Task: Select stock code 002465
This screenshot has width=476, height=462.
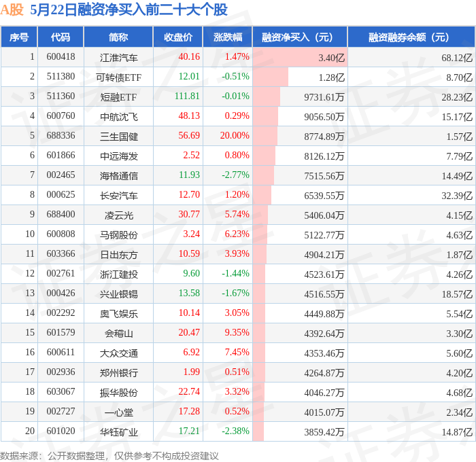Action: click(x=61, y=175)
